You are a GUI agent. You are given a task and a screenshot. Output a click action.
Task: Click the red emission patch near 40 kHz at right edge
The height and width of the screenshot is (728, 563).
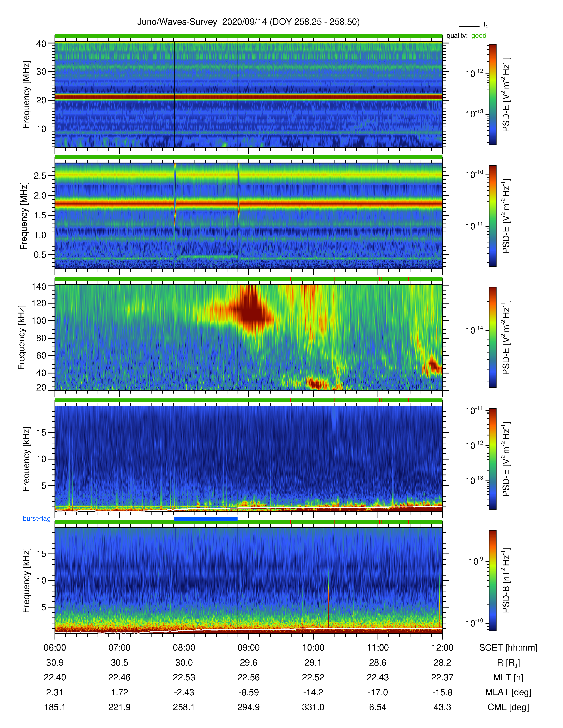[433, 366]
